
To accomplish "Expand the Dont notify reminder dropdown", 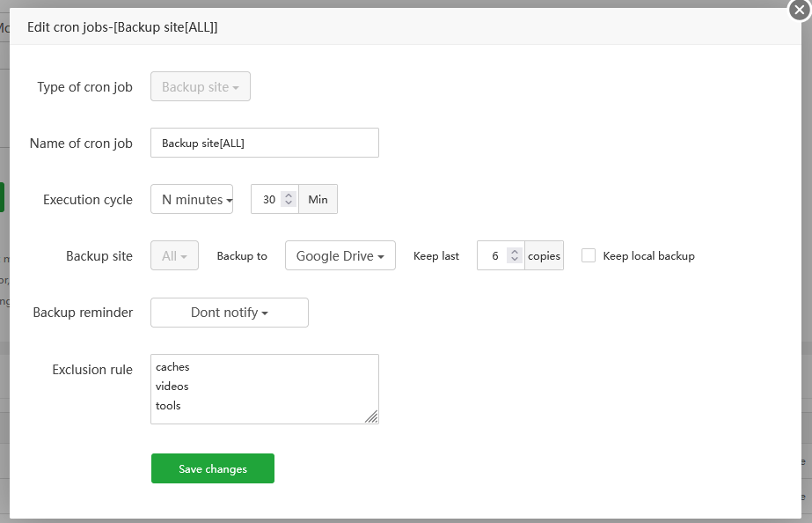I will pos(230,313).
